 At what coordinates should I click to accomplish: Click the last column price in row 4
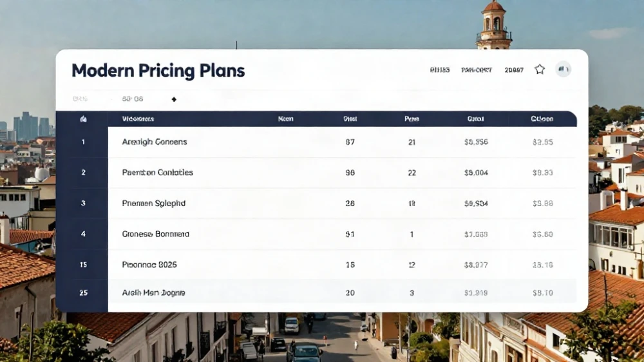point(542,234)
